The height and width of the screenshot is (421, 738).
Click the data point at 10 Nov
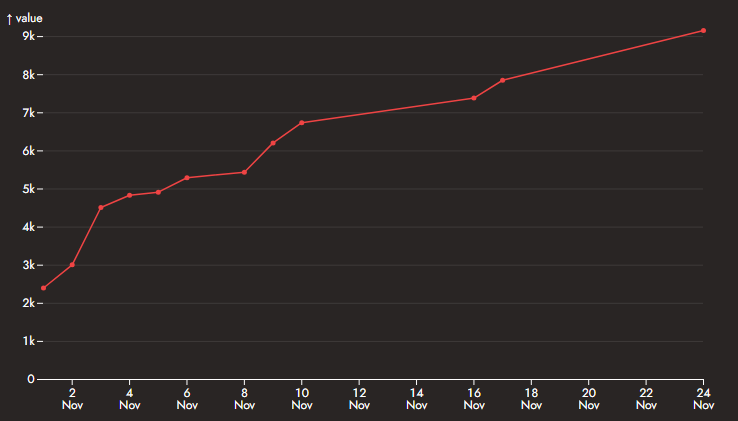coord(302,123)
